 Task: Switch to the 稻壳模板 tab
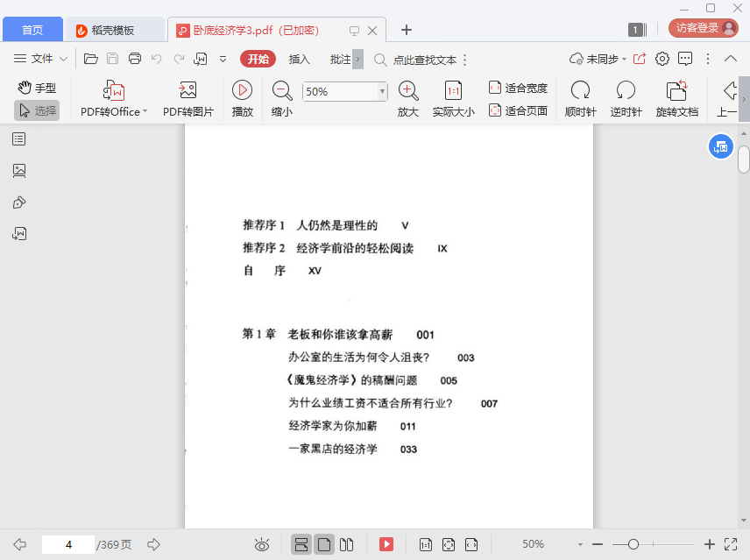[x=114, y=30]
